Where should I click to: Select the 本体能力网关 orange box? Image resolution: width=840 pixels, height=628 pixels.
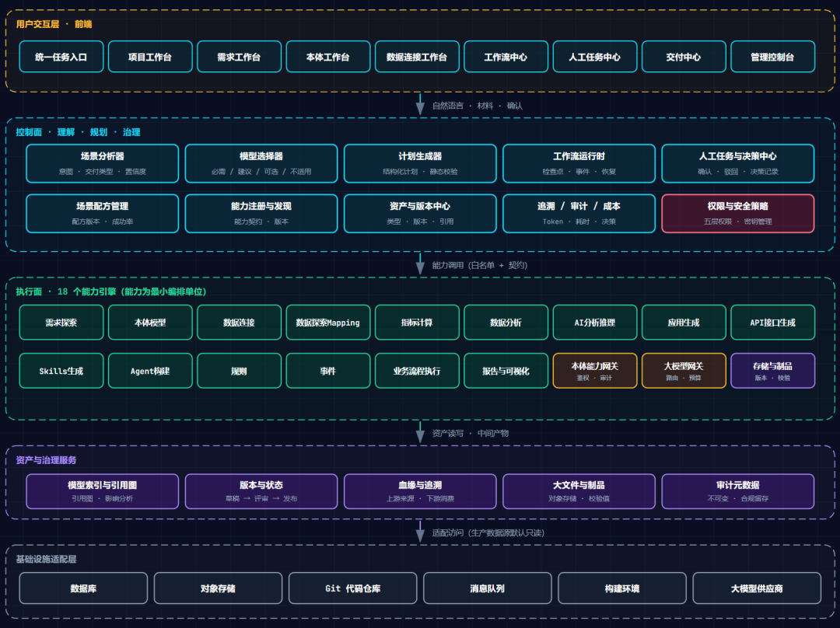595,371
